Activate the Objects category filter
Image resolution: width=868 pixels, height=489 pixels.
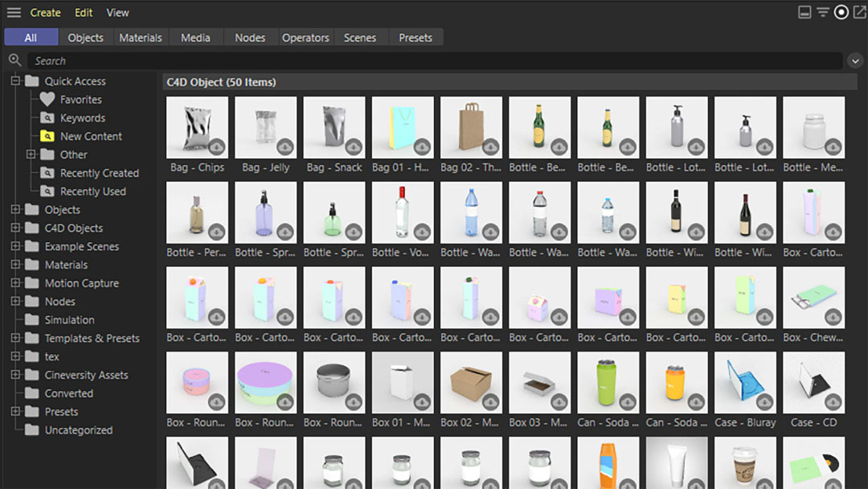pos(85,37)
